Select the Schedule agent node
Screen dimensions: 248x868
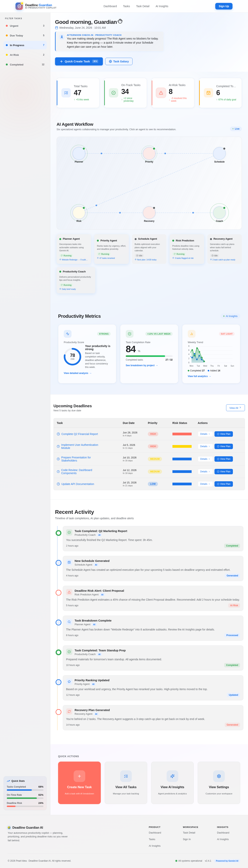[x=219, y=153]
